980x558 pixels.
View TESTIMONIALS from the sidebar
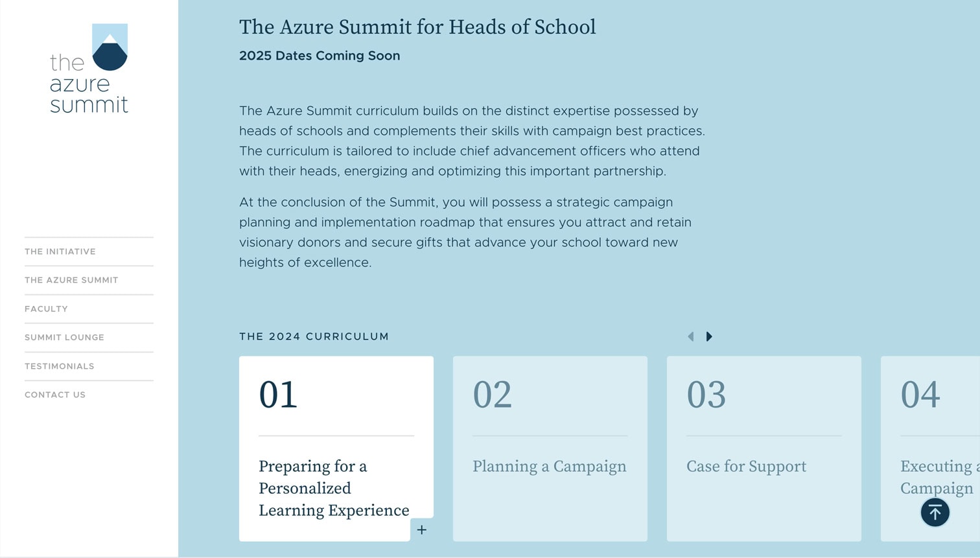coord(59,366)
